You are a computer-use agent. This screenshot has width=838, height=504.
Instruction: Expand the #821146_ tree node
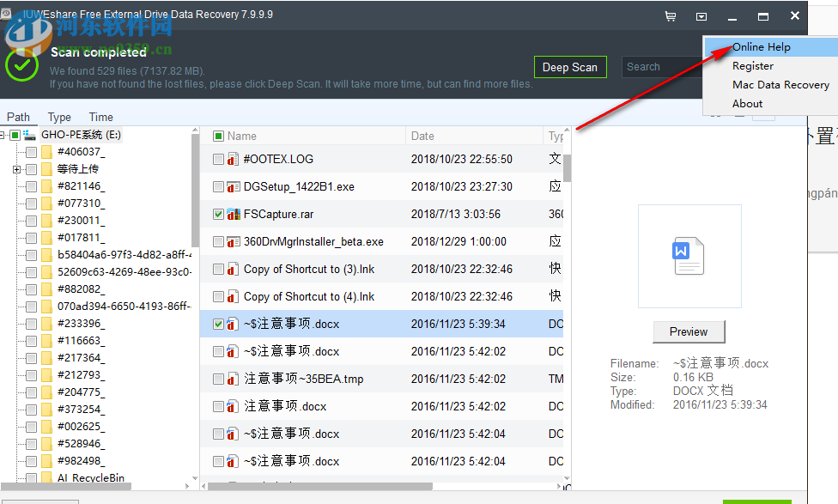(17, 186)
